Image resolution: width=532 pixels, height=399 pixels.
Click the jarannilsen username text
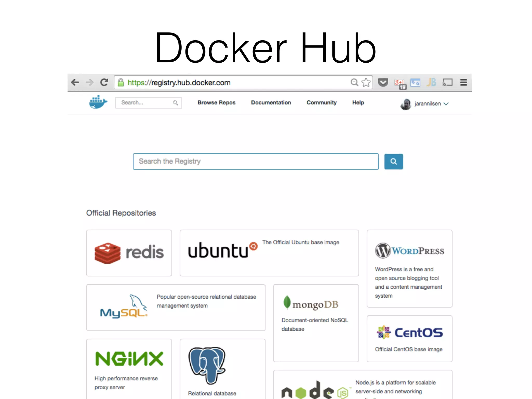(x=428, y=104)
